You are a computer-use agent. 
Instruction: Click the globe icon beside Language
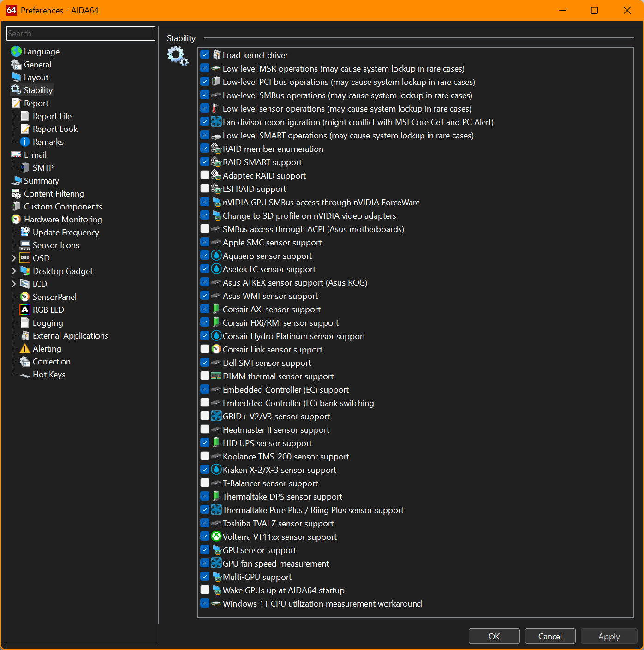16,51
